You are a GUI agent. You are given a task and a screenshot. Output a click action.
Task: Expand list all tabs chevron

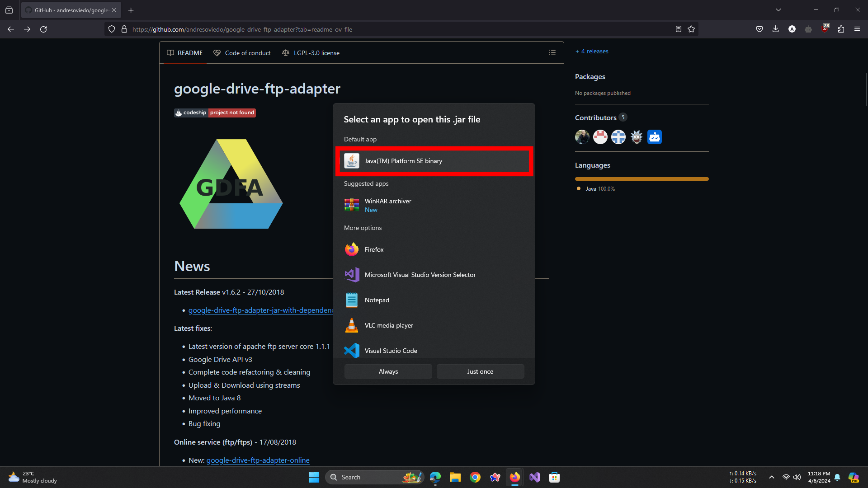tap(778, 10)
